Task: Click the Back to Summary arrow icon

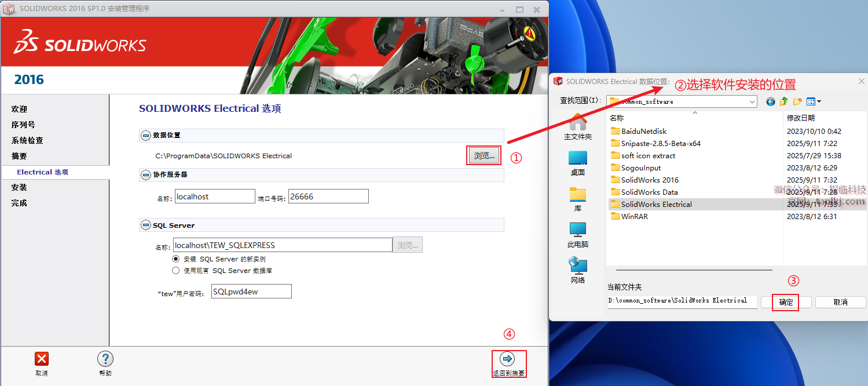Action: click(507, 359)
